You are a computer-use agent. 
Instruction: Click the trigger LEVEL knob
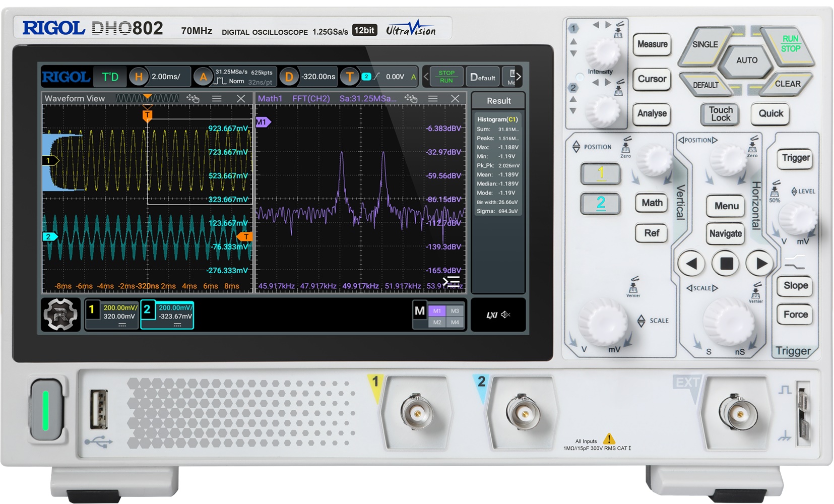point(797,218)
